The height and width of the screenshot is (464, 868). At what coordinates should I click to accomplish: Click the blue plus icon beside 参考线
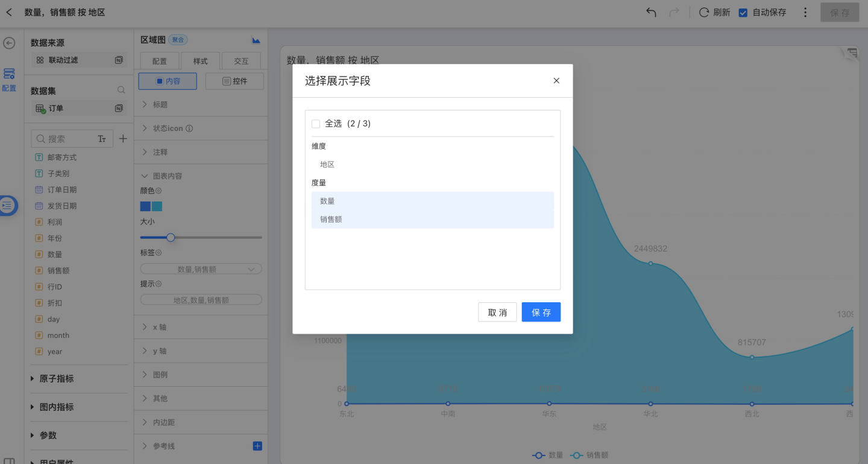[257, 446]
